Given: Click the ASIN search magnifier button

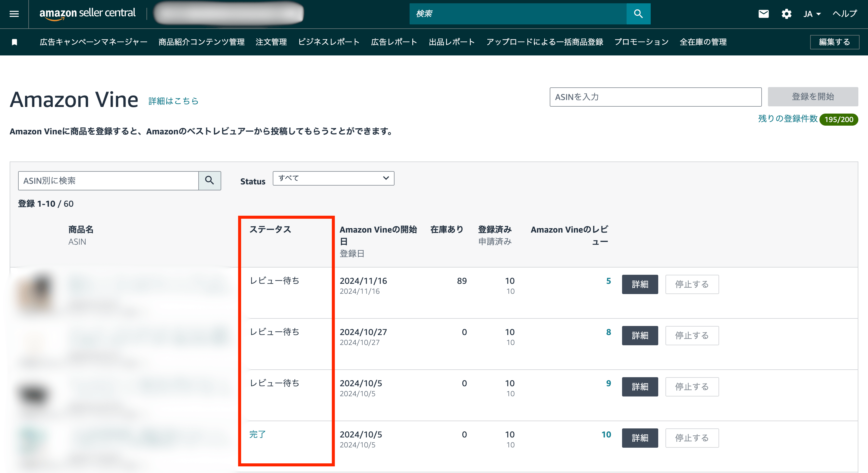Looking at the screenshot, I should (209, 180).
